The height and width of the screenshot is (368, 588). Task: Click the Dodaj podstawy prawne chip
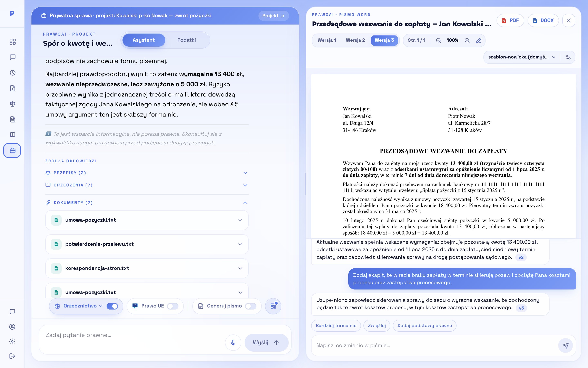424,326
